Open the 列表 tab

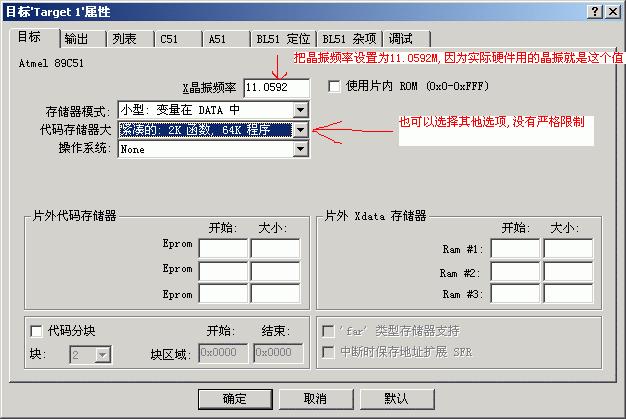pos(125,39)
